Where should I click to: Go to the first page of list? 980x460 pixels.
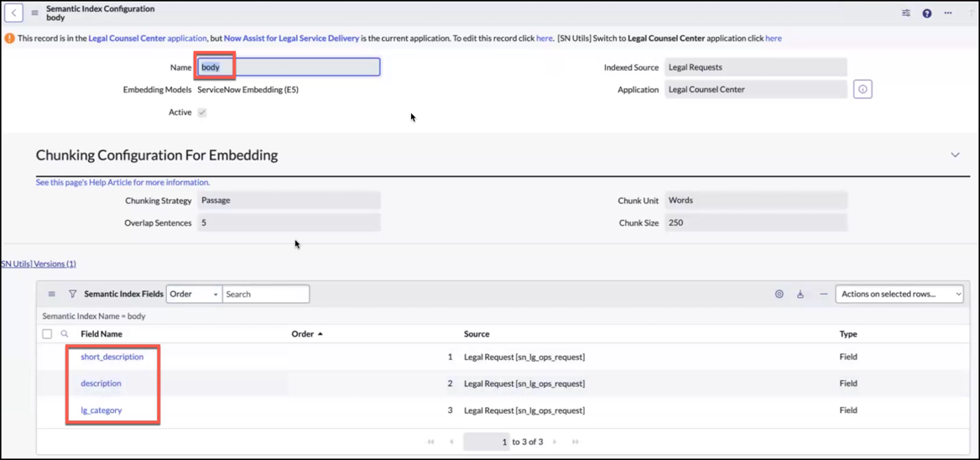click(430, 442)
